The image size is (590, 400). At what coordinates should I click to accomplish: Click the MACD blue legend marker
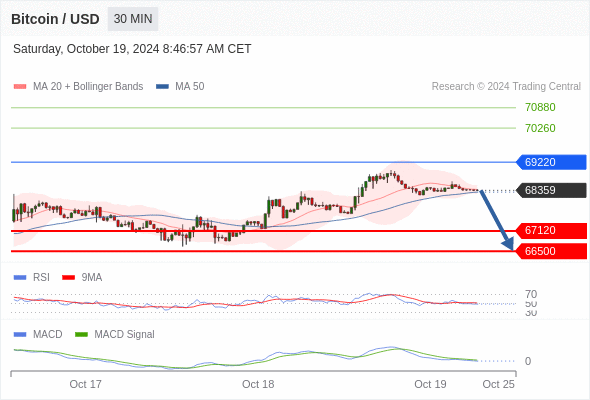coord(20,334)
